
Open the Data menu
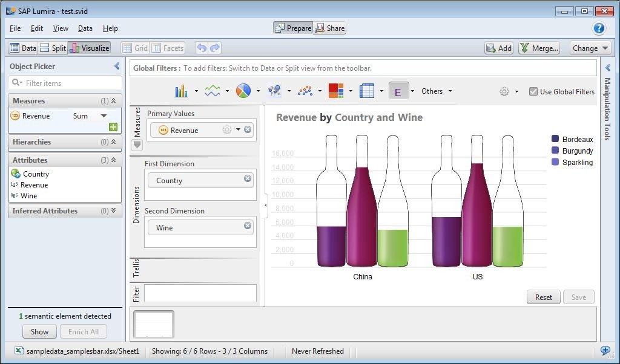tap(85, 28)
